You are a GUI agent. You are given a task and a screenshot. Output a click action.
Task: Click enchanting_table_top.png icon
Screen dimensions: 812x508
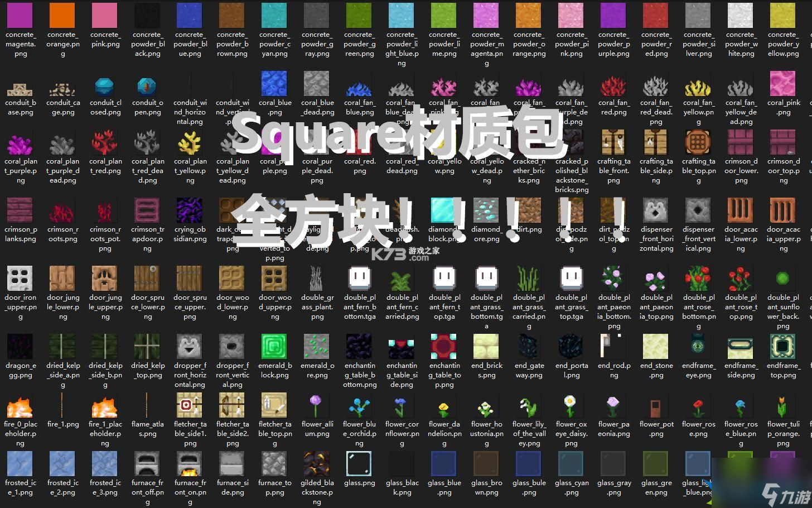click(444, 346)
